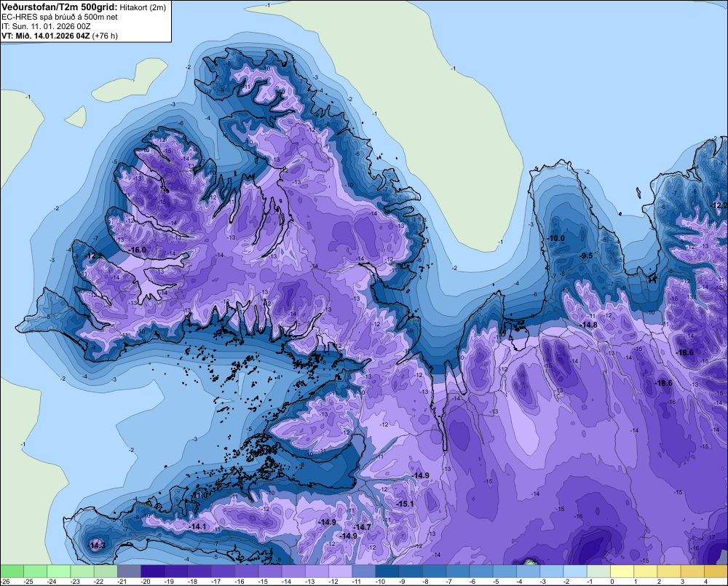
Task: Click the '(+76 h)' forecast offset text
Action: [x=105, y=36]
